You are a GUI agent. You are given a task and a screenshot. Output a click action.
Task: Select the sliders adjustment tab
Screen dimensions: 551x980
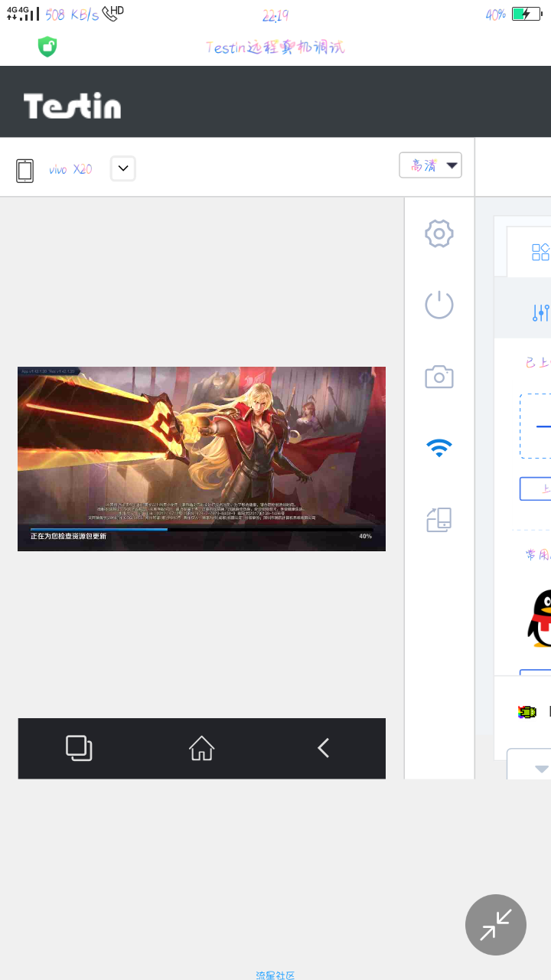[x=540, y=312]
